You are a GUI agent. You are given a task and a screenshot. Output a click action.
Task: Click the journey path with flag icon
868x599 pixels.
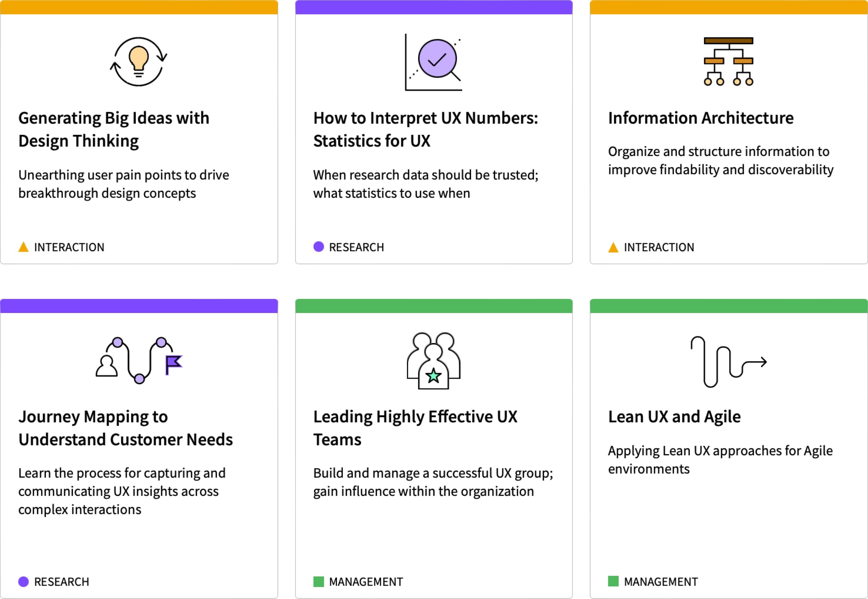point(139,360)
